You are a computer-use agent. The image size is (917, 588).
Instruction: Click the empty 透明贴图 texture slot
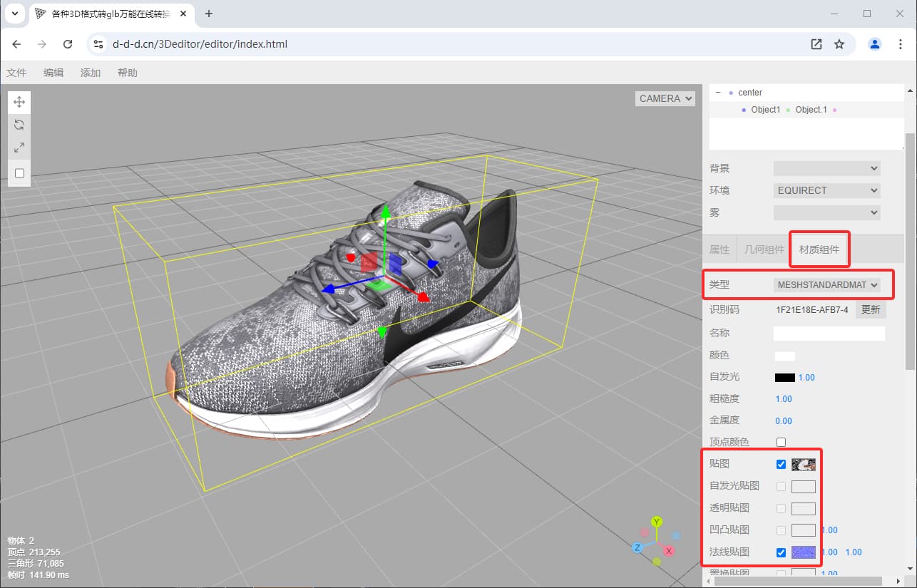click(804, 509)
